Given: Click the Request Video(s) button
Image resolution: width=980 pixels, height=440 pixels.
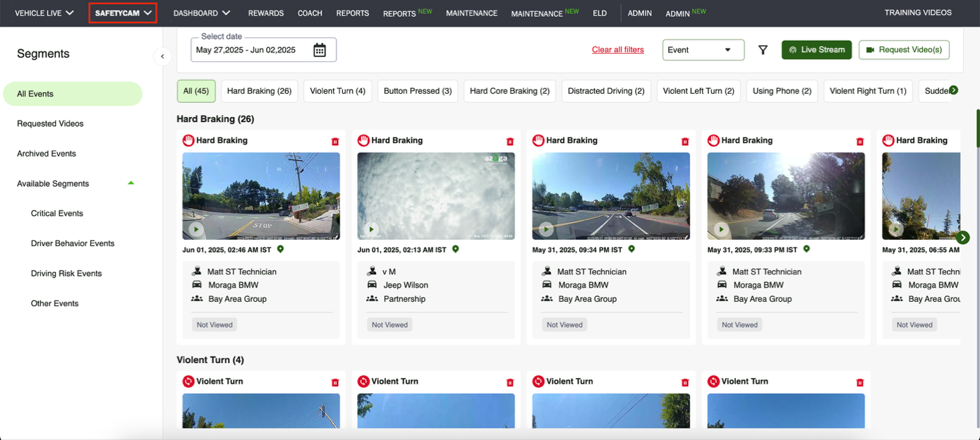Looking at the screenshot, I should point(904,50).
